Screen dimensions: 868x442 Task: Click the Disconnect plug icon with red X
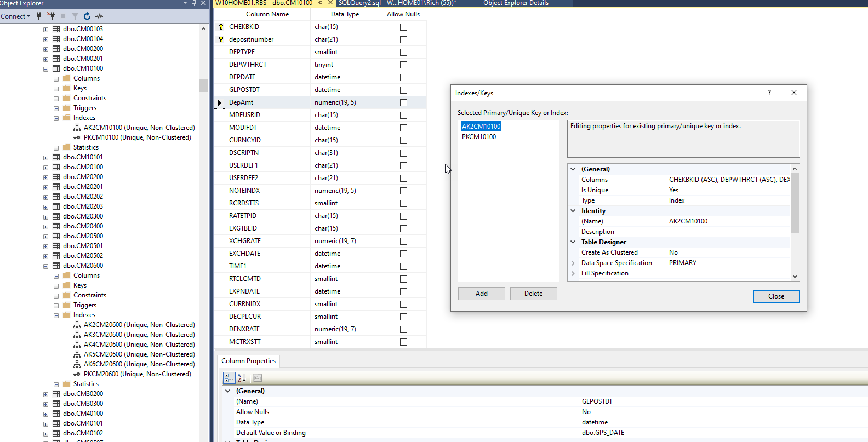click(51, 16)
